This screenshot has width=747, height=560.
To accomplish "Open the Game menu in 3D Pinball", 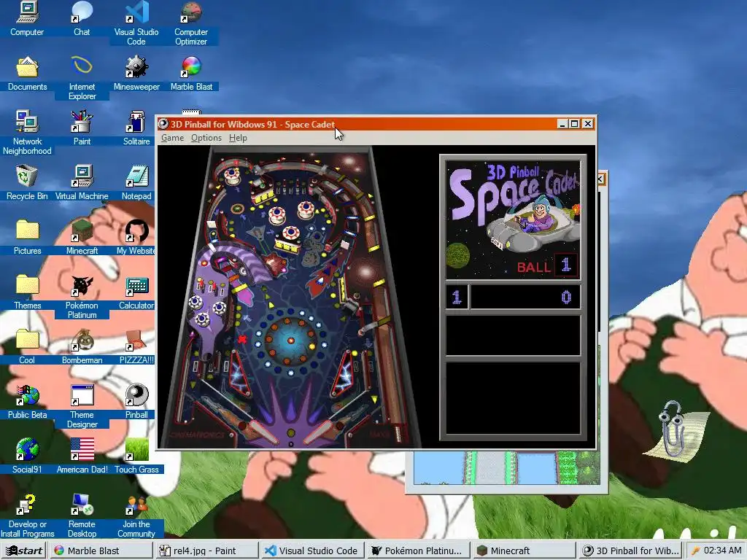I will (172, 138).
